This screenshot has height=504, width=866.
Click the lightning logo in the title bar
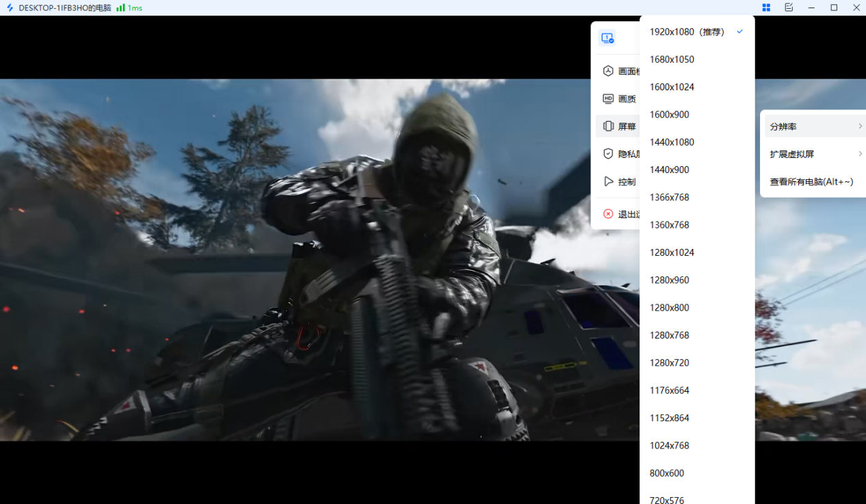click(10, 8)
